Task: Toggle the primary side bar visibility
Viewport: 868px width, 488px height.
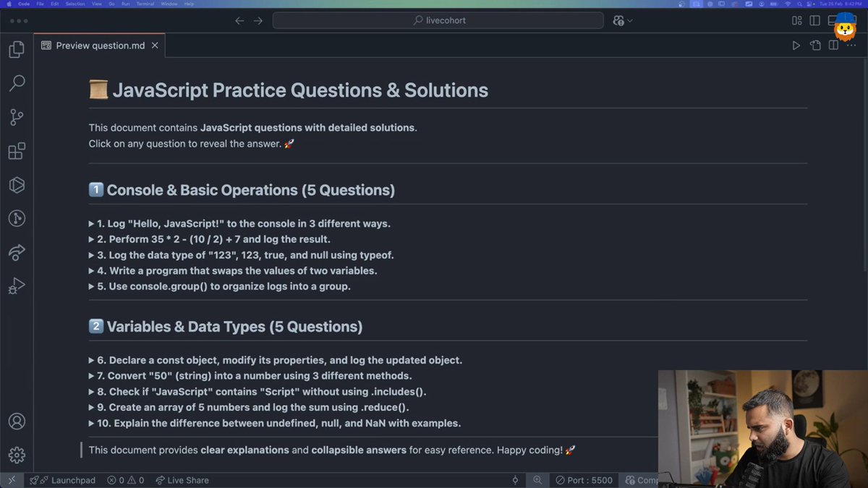Action: 815,21
